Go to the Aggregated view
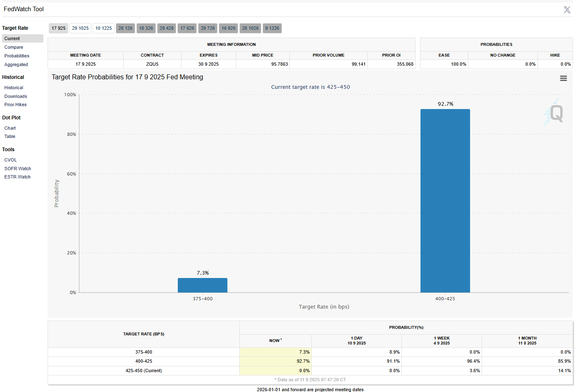Screen dimensions: 578x392 tap(16, 64)
